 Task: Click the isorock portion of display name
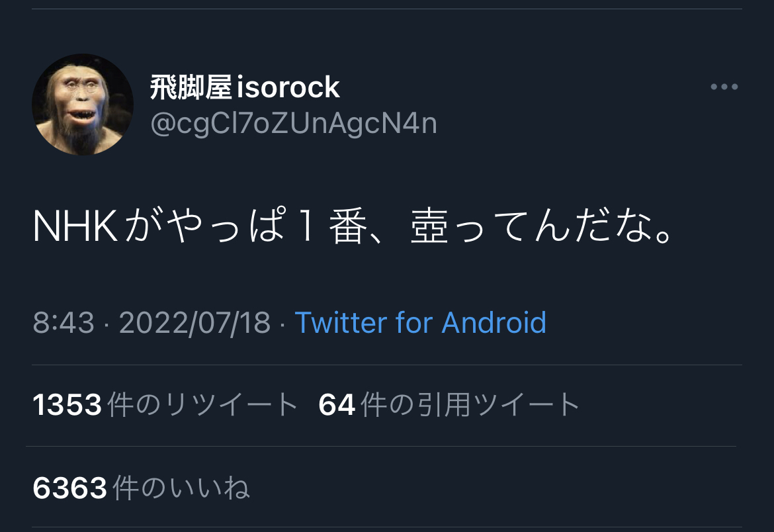(x=289, y=87)
